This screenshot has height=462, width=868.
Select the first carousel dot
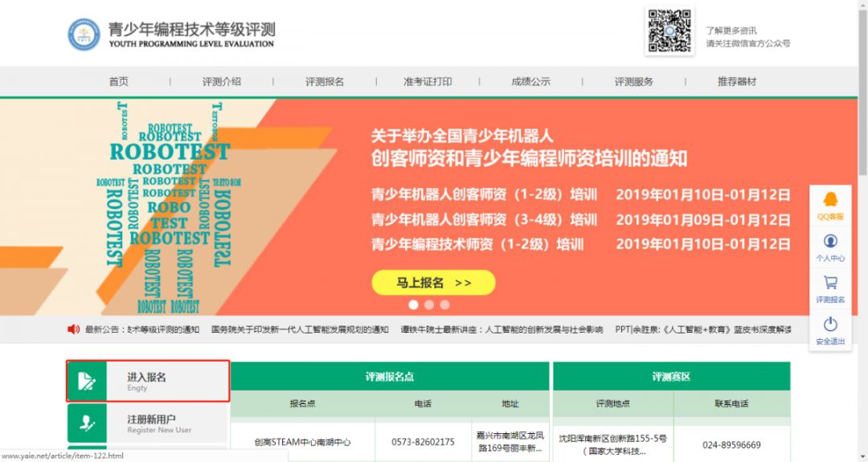414,305
